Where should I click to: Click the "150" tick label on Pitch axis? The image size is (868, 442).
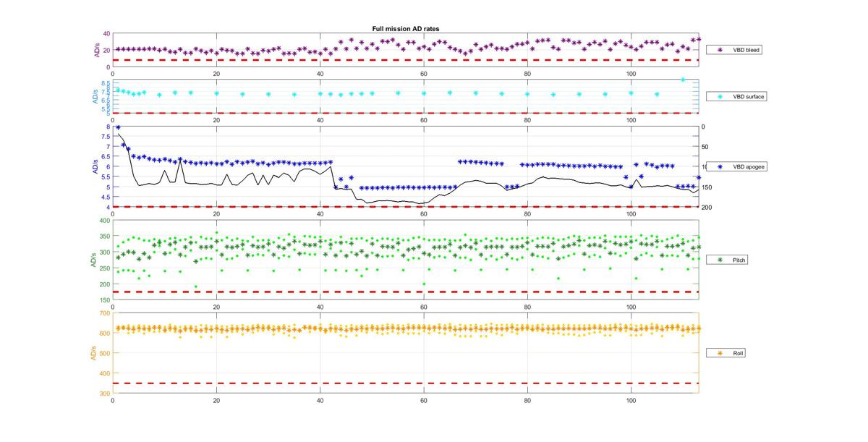105,300
